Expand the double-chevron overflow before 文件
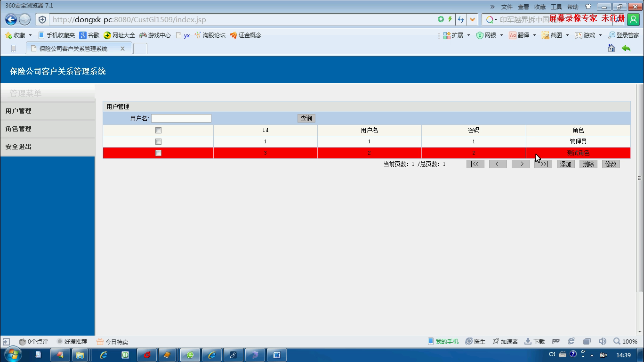The height and width of the screenshot is (362, 644). tap(492, 7)
